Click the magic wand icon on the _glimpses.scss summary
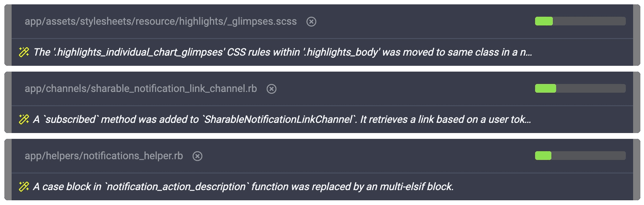 click(24, 52)
